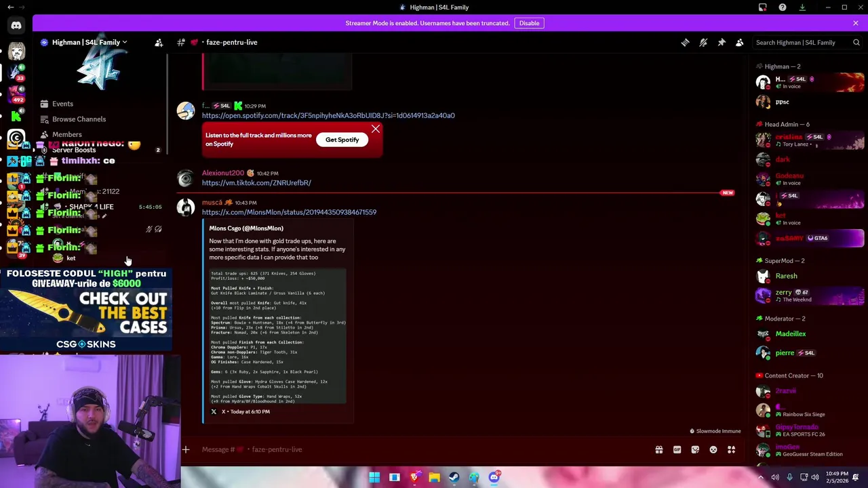Open pinned messages icon

point(722,42)
